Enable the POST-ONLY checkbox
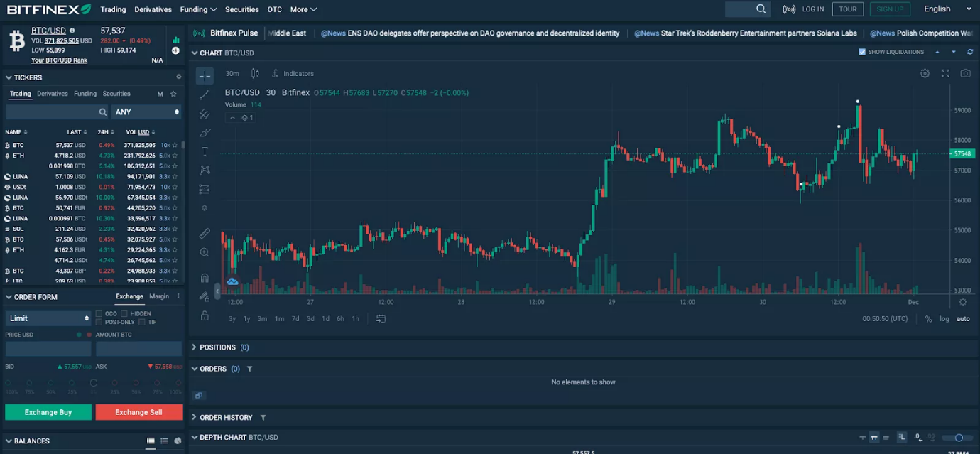Image resolution: width=980 pixels, height=454 pixels. pos(98,322)
